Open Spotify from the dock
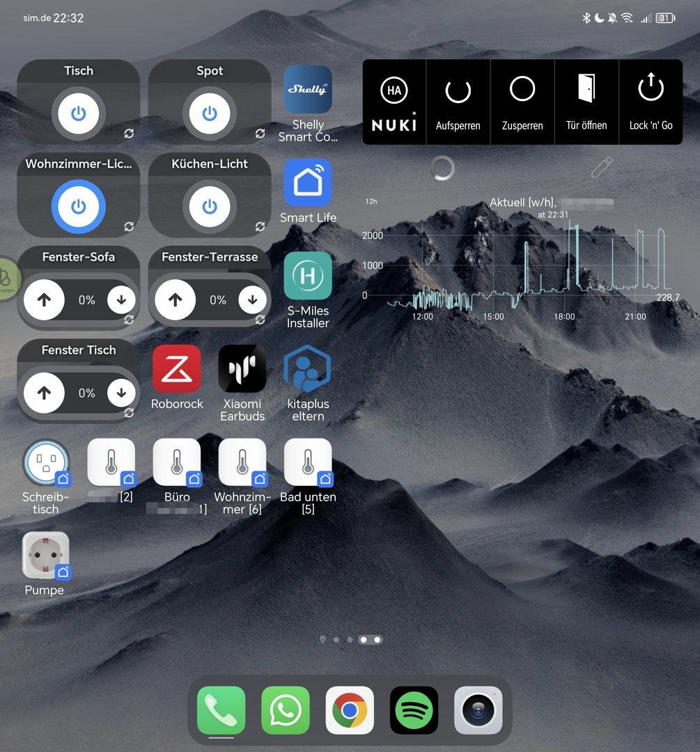Image resolution: width=700 pixels, height=752 pixels. [x=414, y=710]
